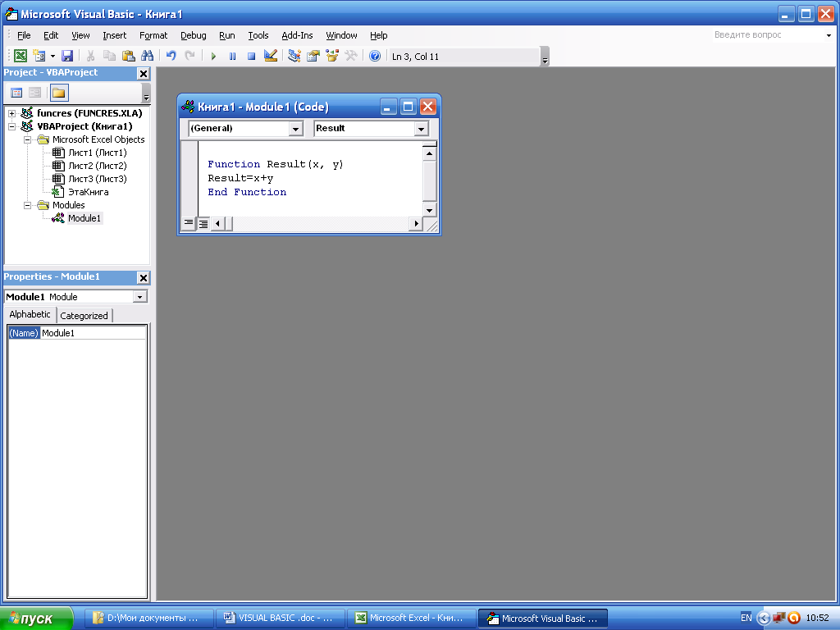Open the Insert menu
Image resolution: width=840 pixels, height=630 pixels.
coord(114,35)
